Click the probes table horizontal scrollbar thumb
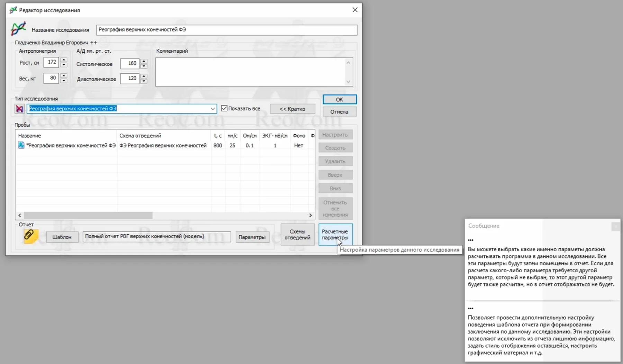The image size is (623, 364). click(88, 215)
